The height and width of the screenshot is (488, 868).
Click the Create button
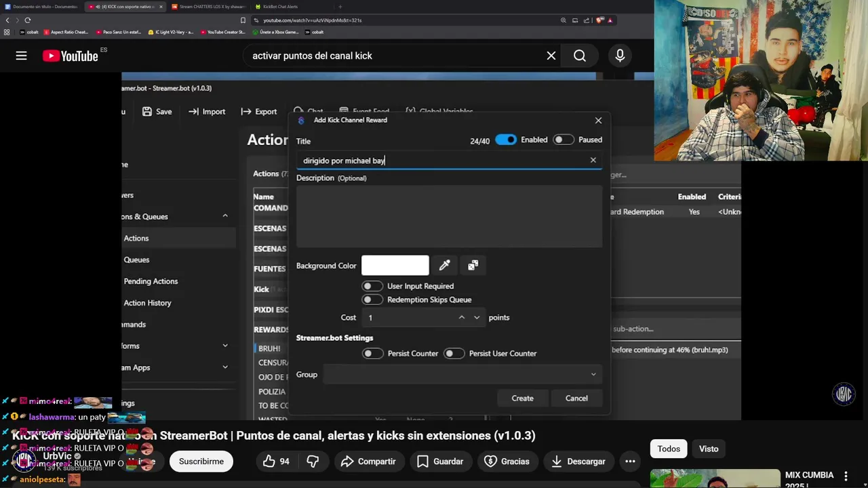pos(523,398)
